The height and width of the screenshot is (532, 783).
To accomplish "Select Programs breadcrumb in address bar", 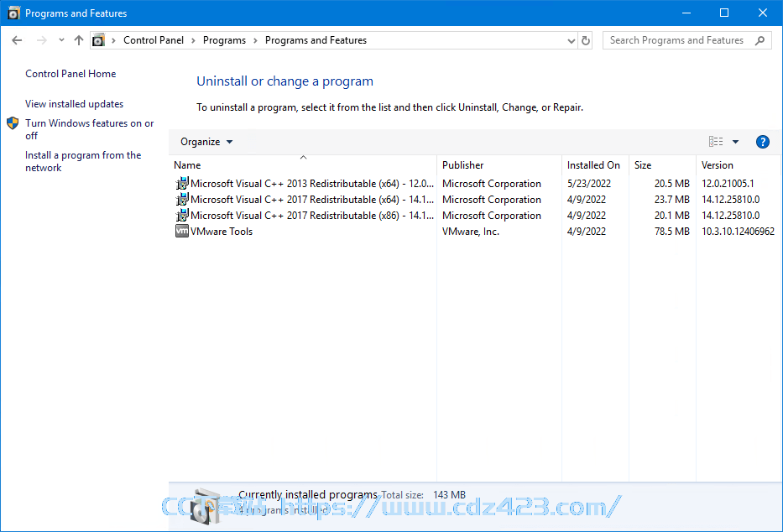I will click(x=224, y=40).
